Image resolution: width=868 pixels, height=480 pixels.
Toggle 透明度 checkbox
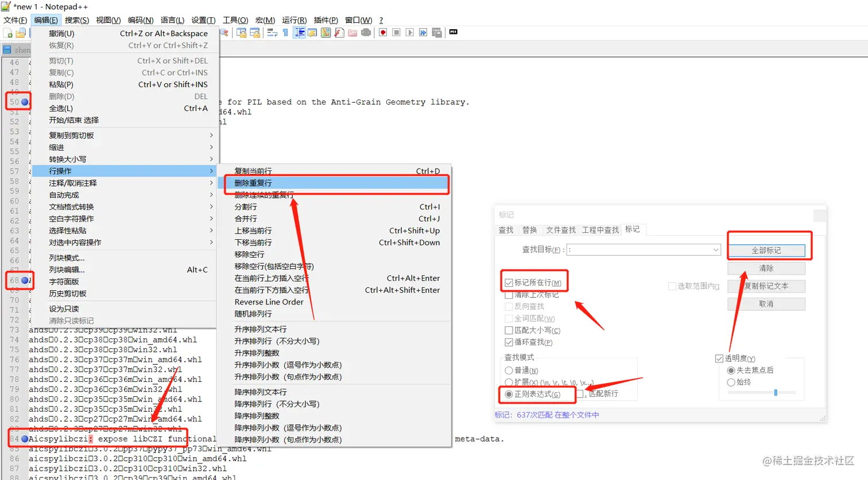(719, 358)
